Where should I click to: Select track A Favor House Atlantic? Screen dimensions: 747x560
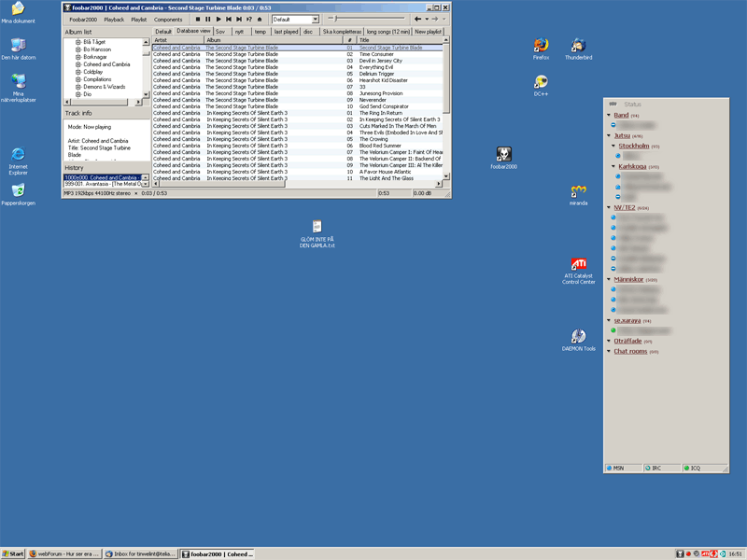coord(297,172)
